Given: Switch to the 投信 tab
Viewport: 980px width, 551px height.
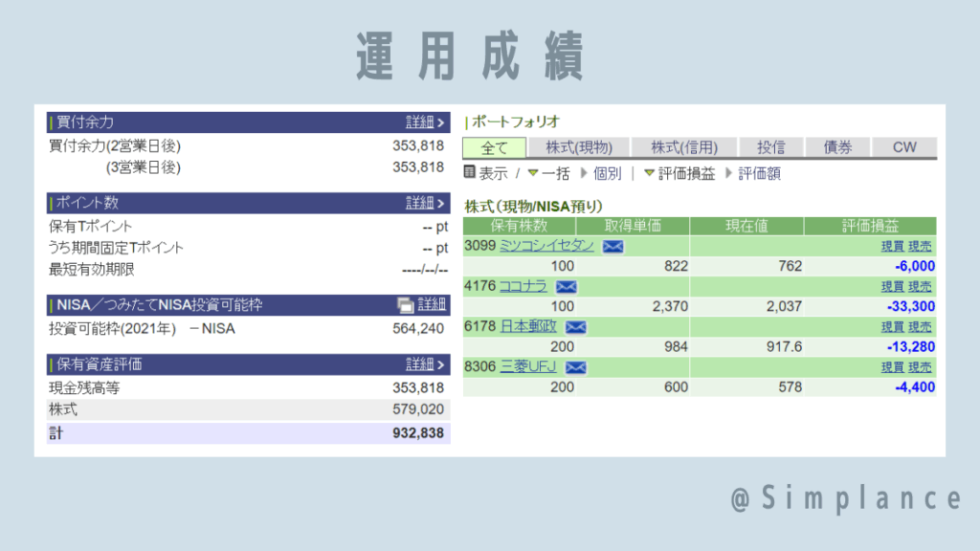Looking at the screenshot, I should [x=770, y=147].
